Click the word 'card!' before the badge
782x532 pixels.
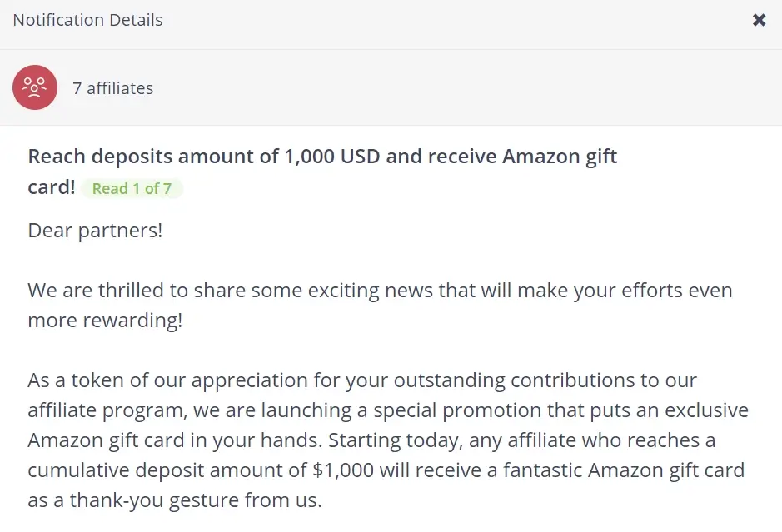(x=51, y=187)
